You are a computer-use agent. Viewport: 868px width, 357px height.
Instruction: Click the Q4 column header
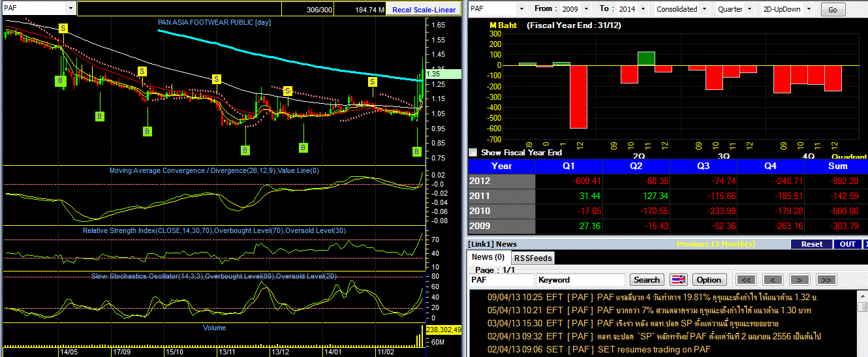pyautogui.click(x=771, y=166)
